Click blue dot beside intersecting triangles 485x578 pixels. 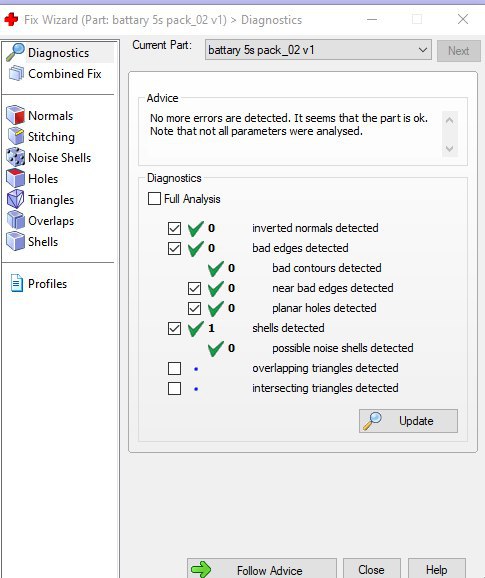[x=196, y=389]
